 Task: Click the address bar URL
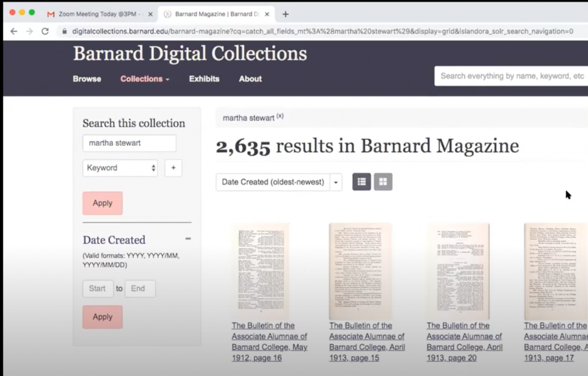click(323, 31)
